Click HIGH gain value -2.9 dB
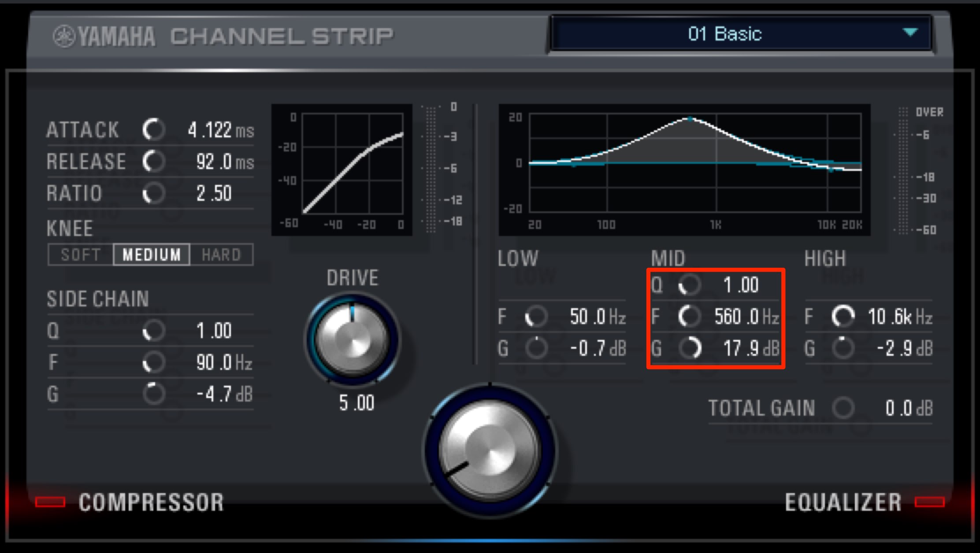The height and width of the screenshot is (553, 980). click(x=905, y=348)
